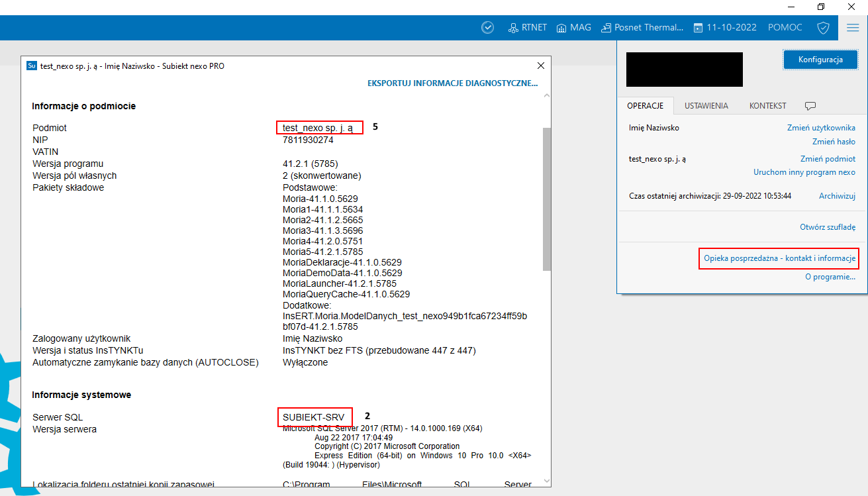The image size is (868, 496).
Task: Click the Pakiety składowe label
Action: (68, 187)
